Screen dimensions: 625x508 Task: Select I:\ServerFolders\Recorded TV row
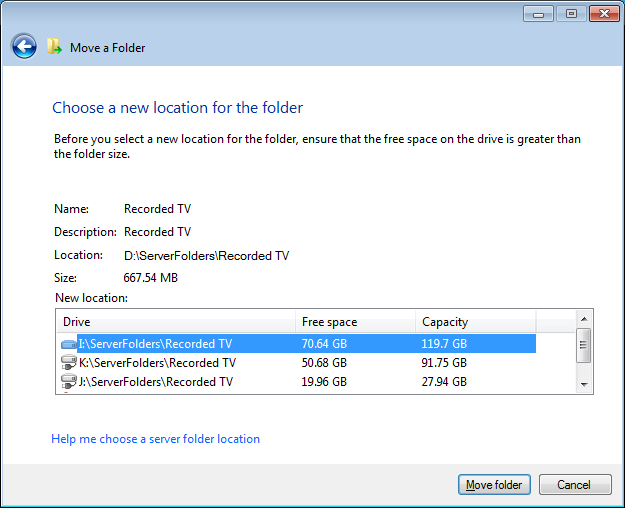click(x=298, y=344)
